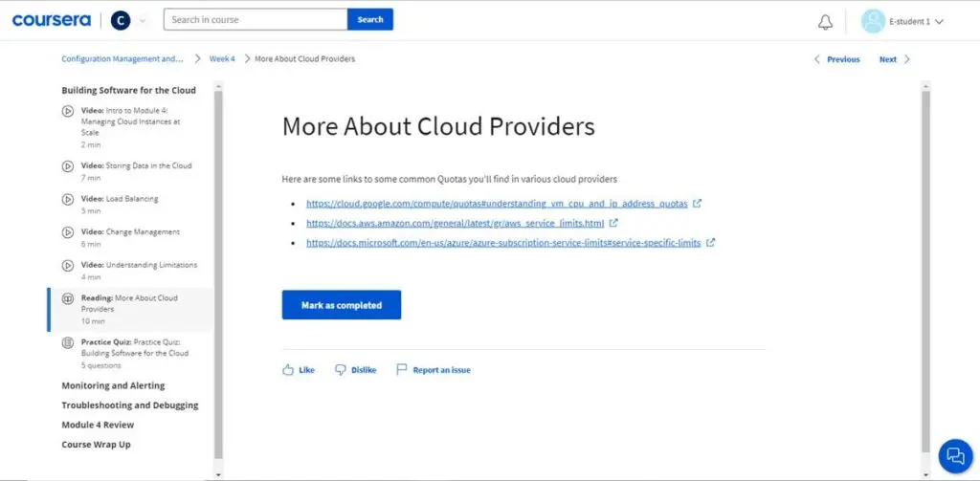Click the main page vertical scrollbar thumb
This screenshot has width=980, height=481.
pos(926,272)
